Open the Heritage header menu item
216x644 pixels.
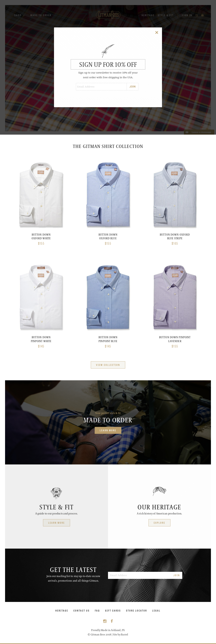click(148, 15)
